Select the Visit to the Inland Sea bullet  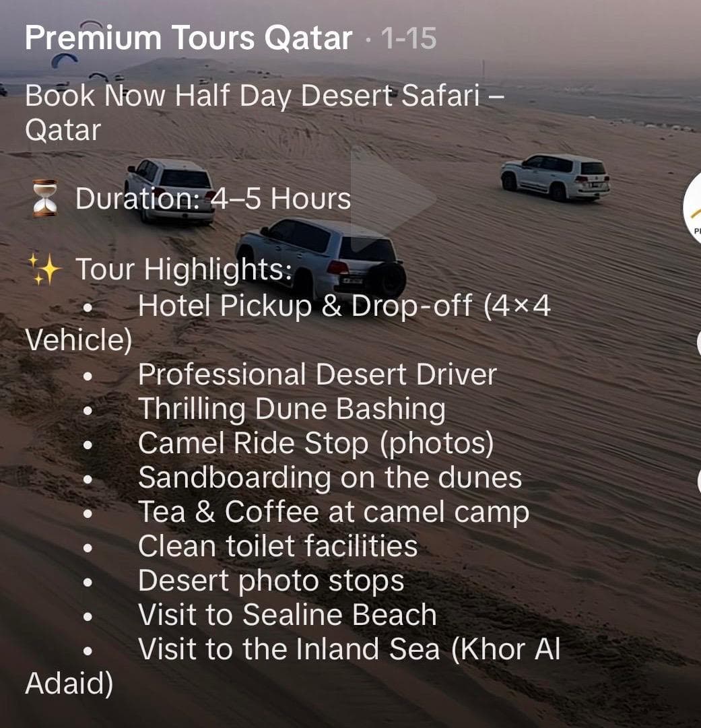[292, 666]
